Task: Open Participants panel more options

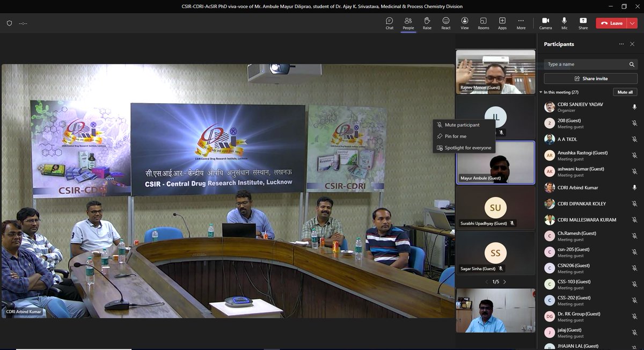Action: point(621,44)
